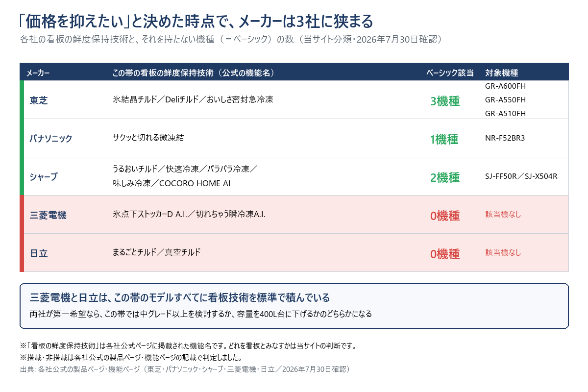The height and width of the screenshot is (392, 588).
Task: Click the callout heading 三菱電機と日立は、この帯の
Action: (179, 297)
